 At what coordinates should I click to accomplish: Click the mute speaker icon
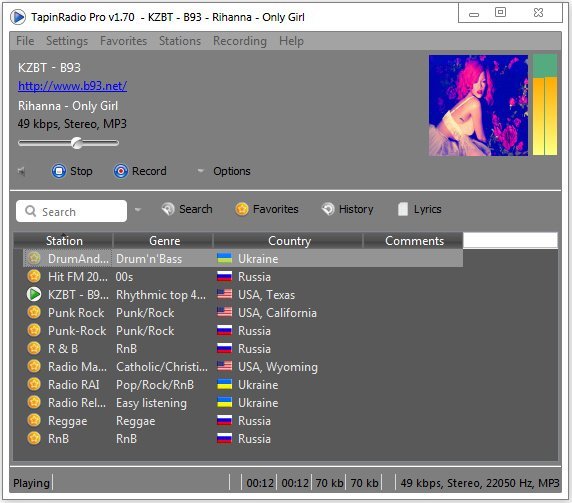coord(22,171)
